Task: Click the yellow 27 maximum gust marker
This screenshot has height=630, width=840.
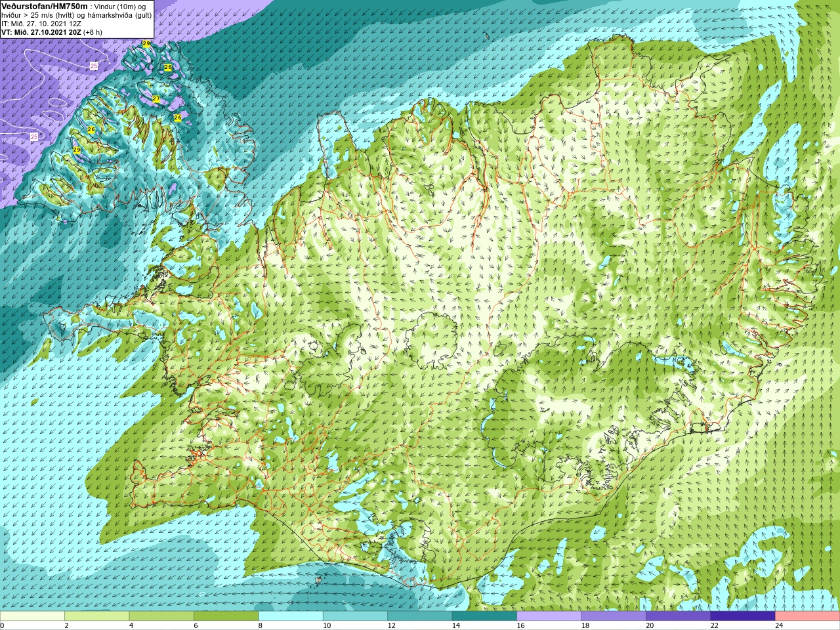Action: pyautogui.click(x=156, y=98)
